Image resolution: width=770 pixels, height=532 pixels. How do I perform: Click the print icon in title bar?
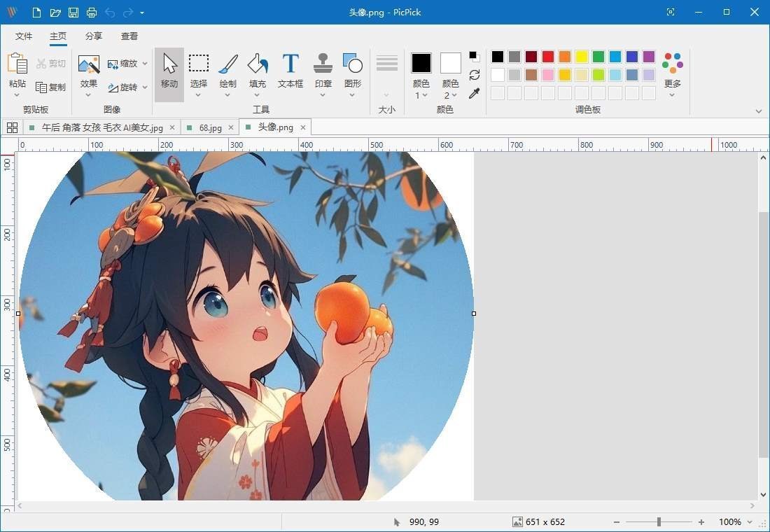[x=92, y=13]
